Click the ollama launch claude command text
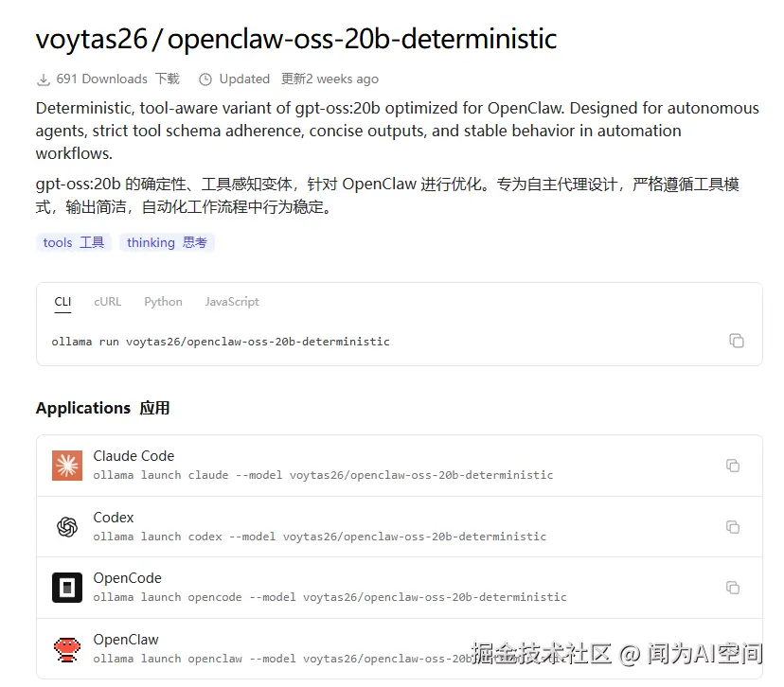Image resolution: width=784 pixels, height=687 pixels. point(323,475)
